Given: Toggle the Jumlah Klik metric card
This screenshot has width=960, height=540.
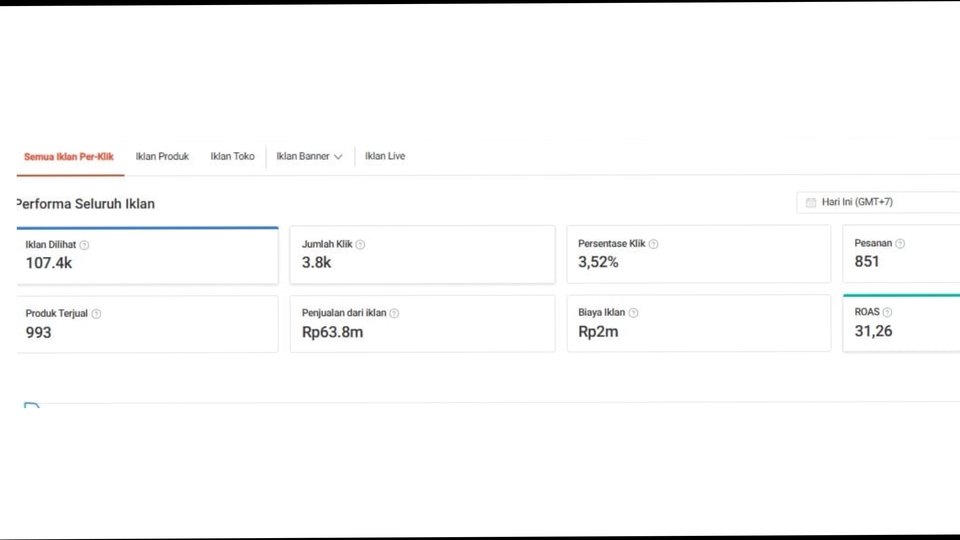Looking at the screenshot, I should [x=422, y=255].
